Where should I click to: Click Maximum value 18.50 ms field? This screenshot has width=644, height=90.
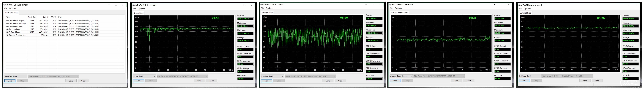pos(502,33)
